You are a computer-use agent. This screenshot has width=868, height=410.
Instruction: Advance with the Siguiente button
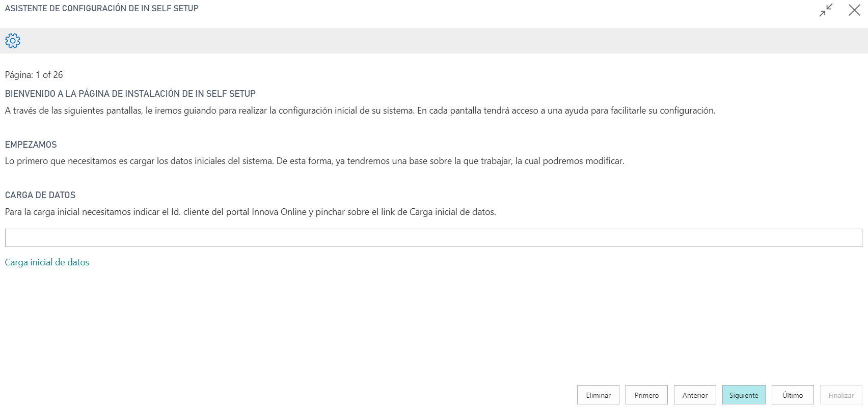click(x=744, y=395)
